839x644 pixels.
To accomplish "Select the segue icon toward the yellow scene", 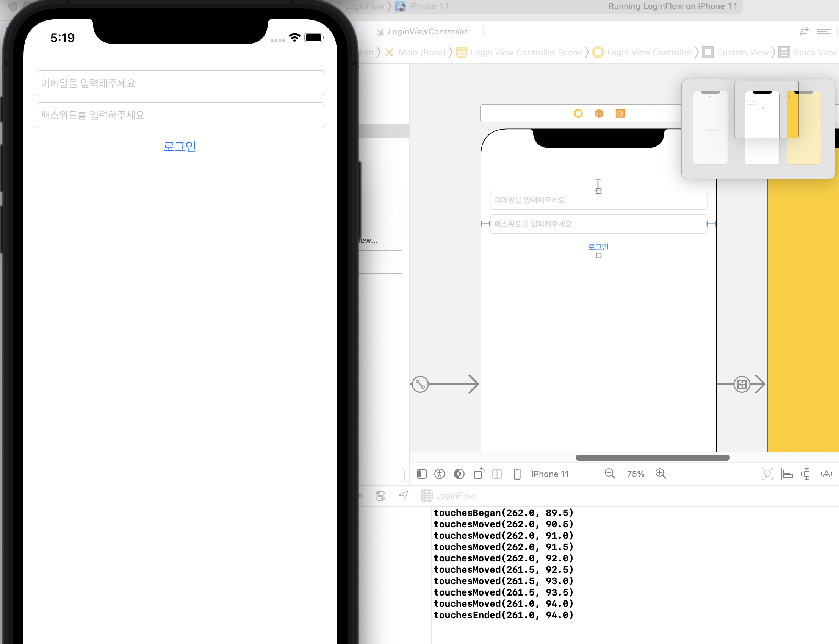I will tap(742, 384).
